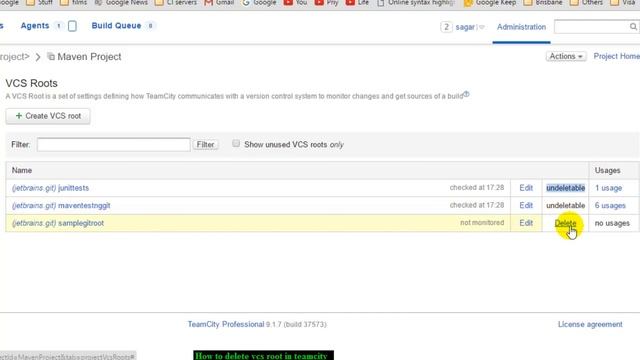Open the Online syntax highlight bookmark

(416, 2)
